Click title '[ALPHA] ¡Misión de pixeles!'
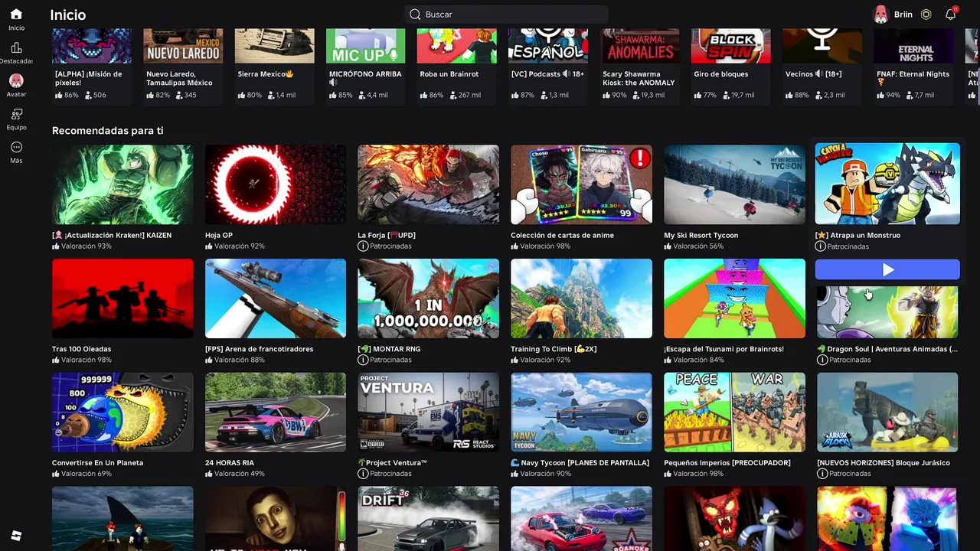The image size is (980, 551). tap(88, 78)
